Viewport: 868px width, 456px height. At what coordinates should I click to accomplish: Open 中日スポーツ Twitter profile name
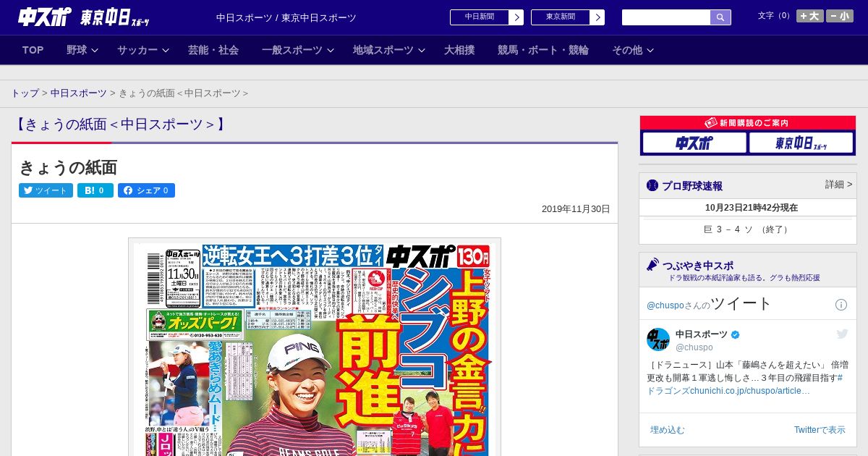tap(702, 334)
